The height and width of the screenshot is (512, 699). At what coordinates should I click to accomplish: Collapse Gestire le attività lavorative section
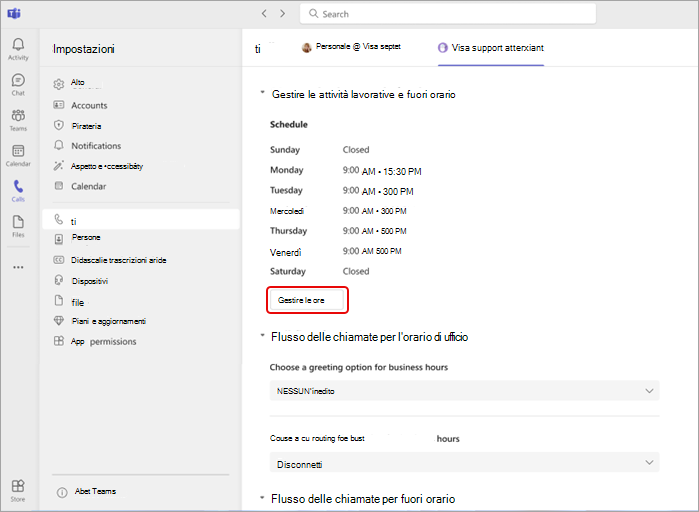pos(263,93)
